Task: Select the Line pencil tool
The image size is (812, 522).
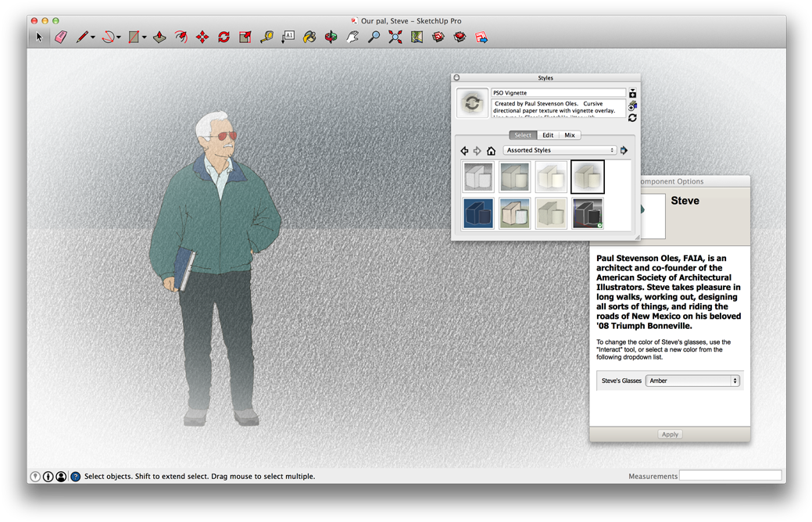Action: click(x=82, y=38)
